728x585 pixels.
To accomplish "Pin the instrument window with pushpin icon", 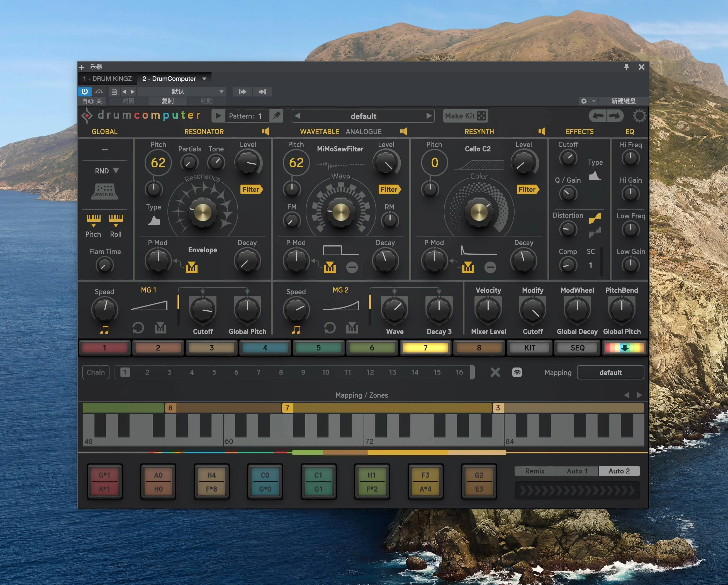I will (x=626, y=67).
